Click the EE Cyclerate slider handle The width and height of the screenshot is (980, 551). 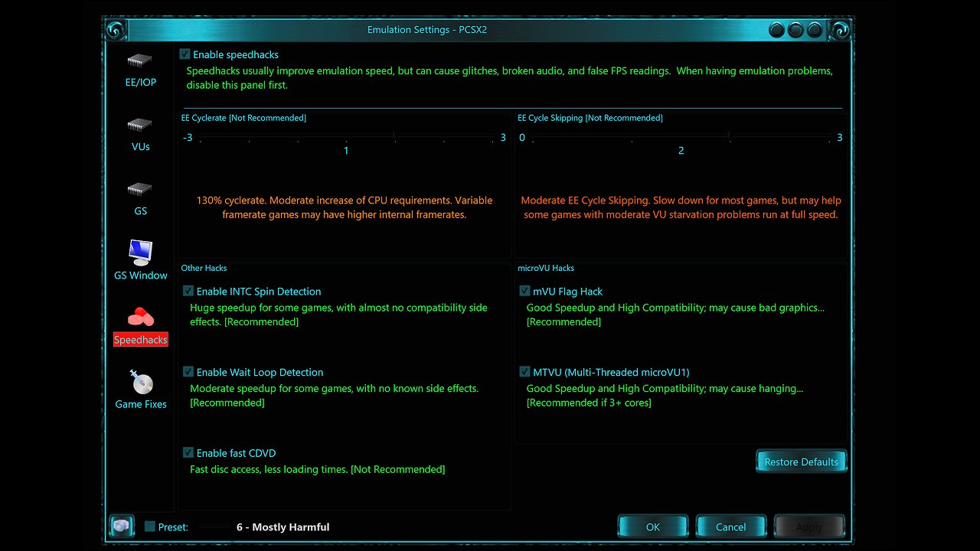tap(394, 137)
